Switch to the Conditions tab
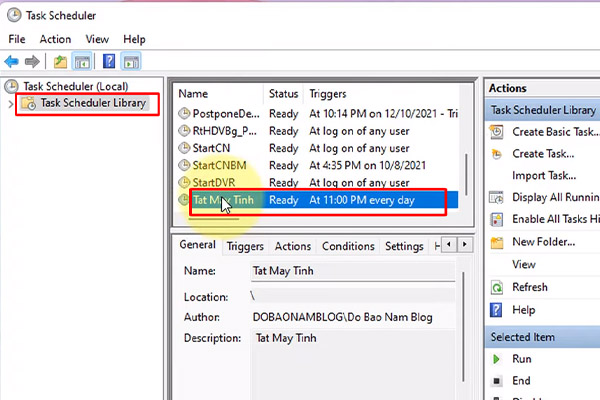 point(348,246)
